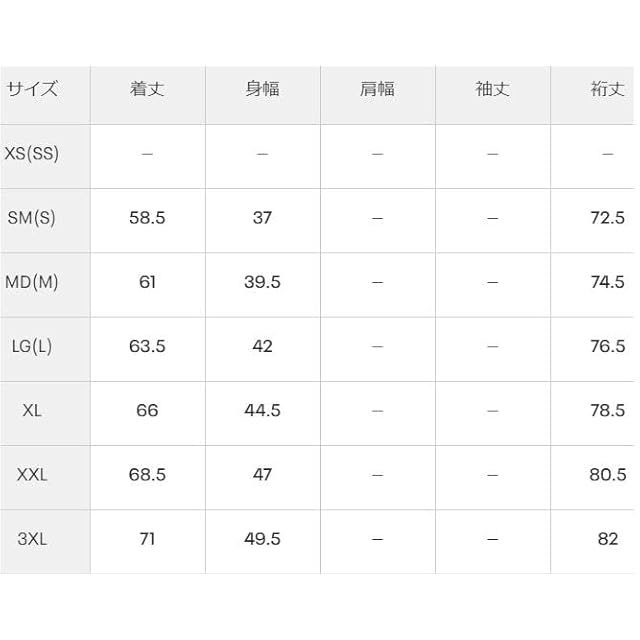Viewport: 640px width, 640px height.
Task: Click the 66 length value for XL
Action: pyautogui.click(x=147, y=410)
